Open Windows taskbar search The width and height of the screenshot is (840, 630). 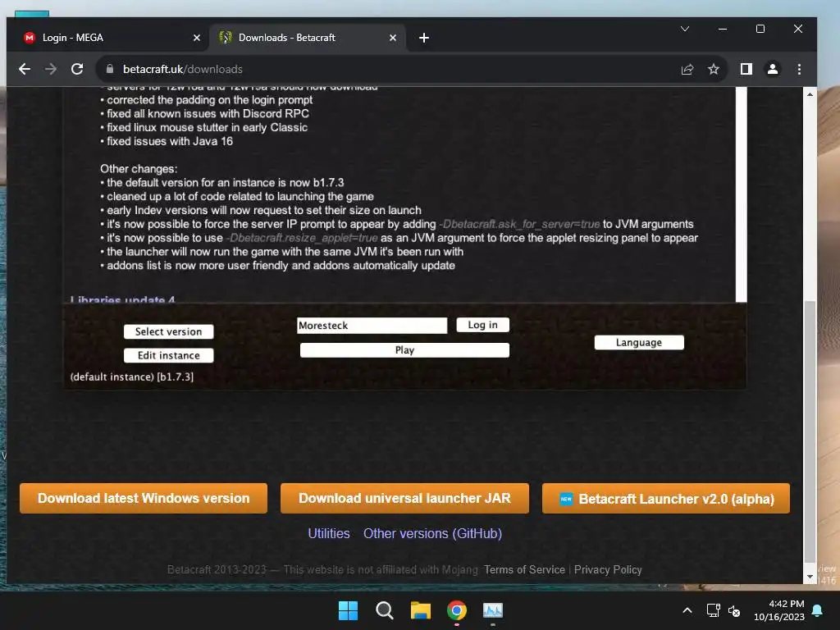[x=385, y=610]
